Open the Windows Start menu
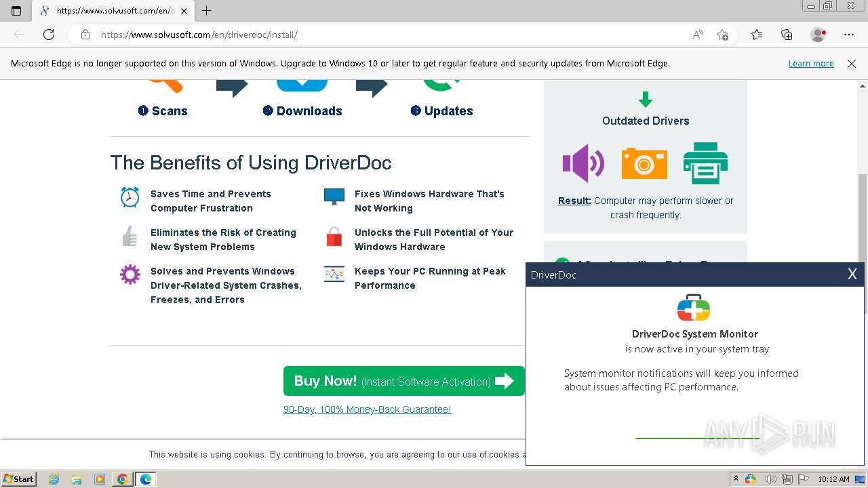This screenshot has height=488, width=868. tap(19, 479)
